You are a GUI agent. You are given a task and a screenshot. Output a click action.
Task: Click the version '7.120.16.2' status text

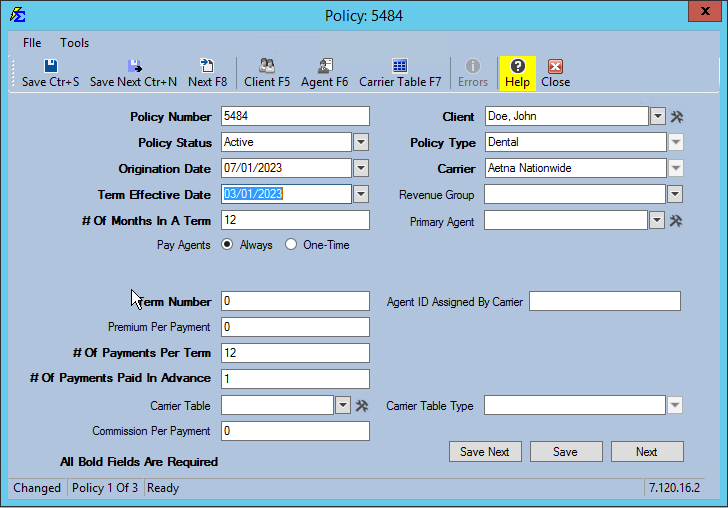click(674, 488)
